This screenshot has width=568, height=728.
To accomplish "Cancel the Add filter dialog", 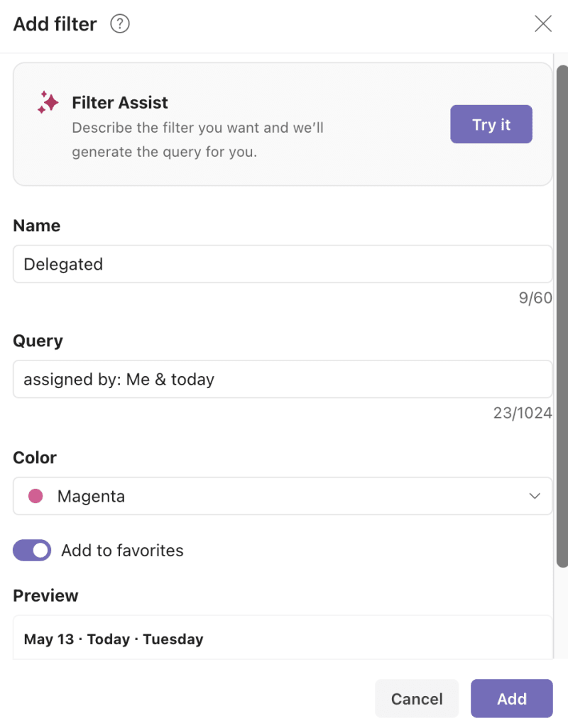I will (417, 698).
